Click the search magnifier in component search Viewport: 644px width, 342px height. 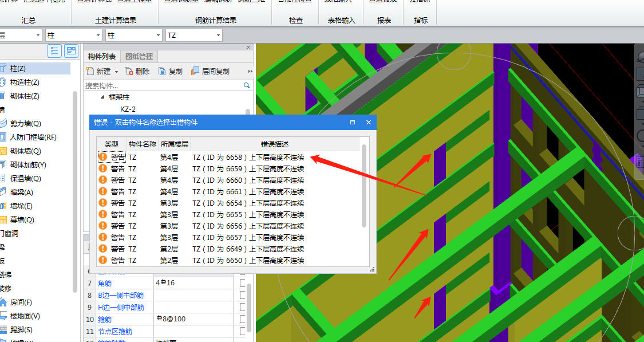click(246, 85)
